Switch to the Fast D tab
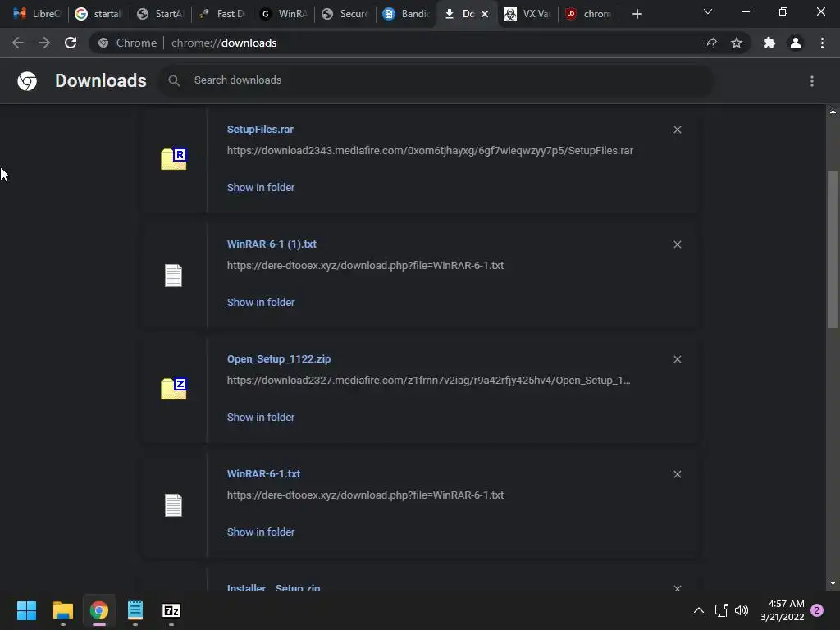Viewport: 840px width, 630px height. tap(221, 14)
